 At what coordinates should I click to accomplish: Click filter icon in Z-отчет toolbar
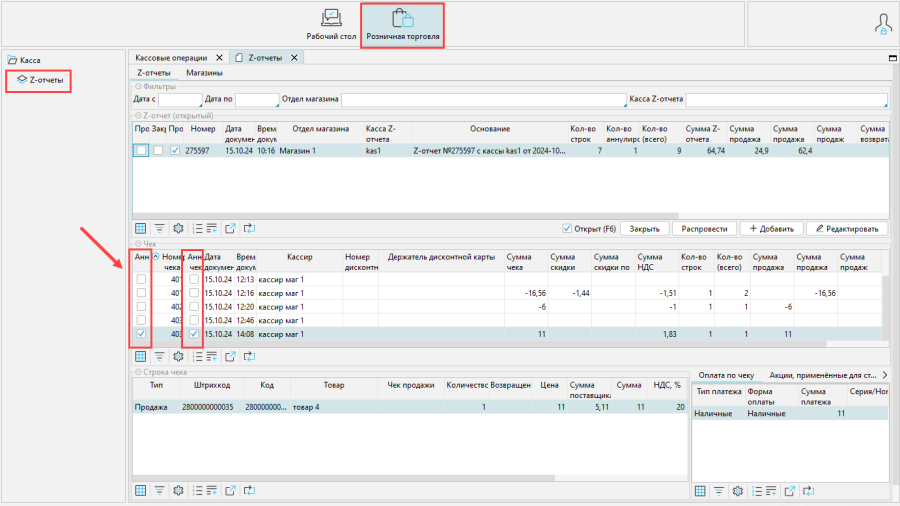159,228
